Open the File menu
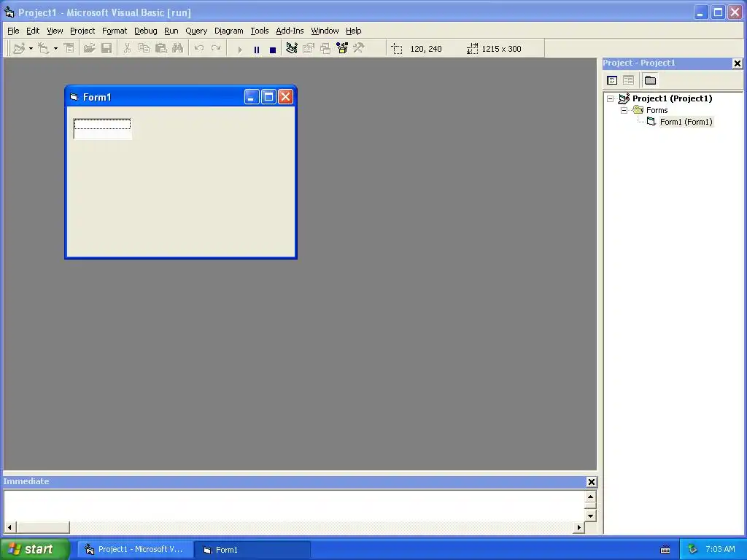 (x=13, y=31)
